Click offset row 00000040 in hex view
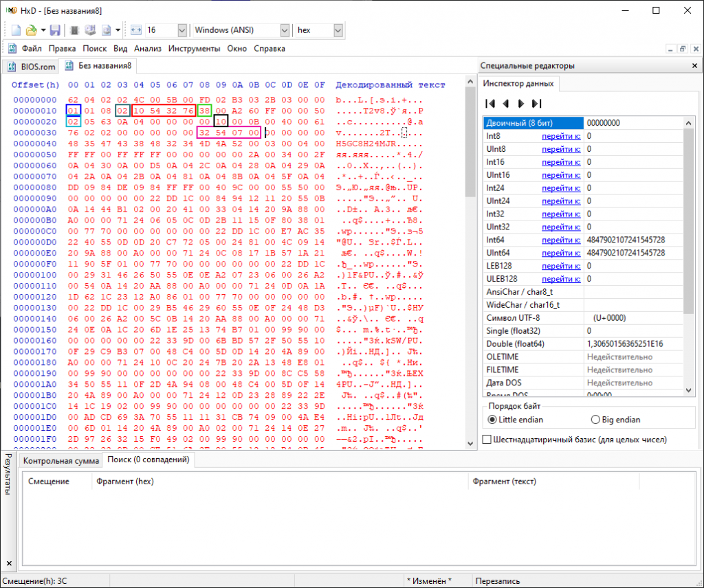The image size is (704, 588). 35,144
